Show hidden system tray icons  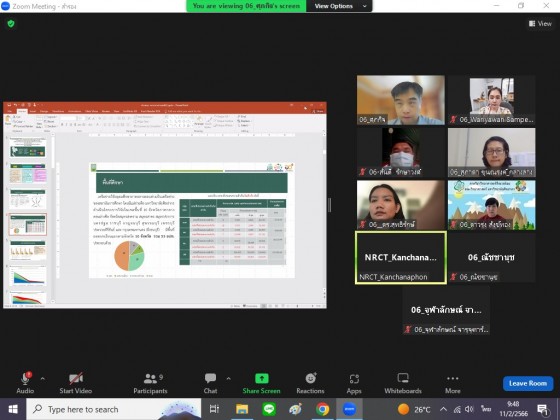[x=443, y=409]
